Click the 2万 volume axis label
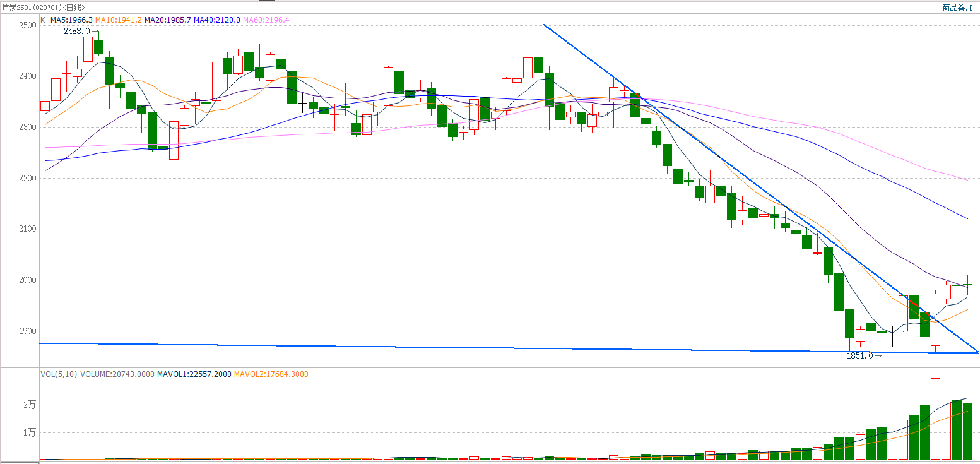 (30, 405)
